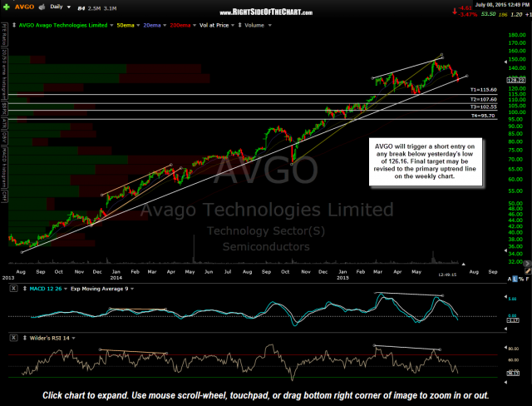This screenshot has height=406, width=532.
Task: Click the lower scale arrow of RSI pane
Action: point(505,382)
